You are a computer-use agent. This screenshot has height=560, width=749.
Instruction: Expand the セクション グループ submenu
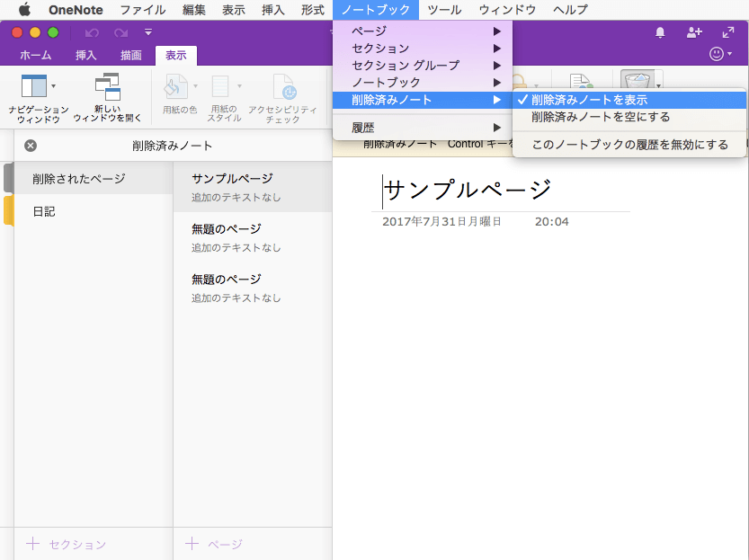coord(423,66)
